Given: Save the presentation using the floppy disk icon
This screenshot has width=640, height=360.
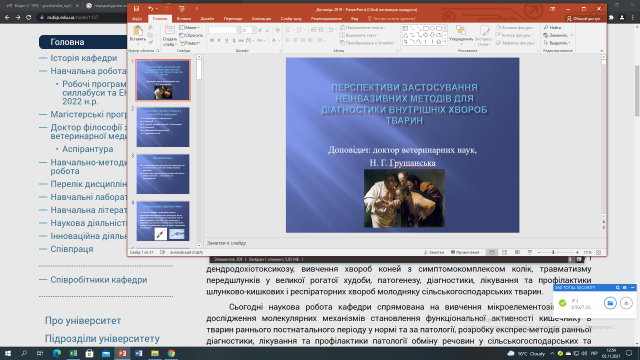Looking at the screenshot, I should pyautogui.click(x=136, y=9).
